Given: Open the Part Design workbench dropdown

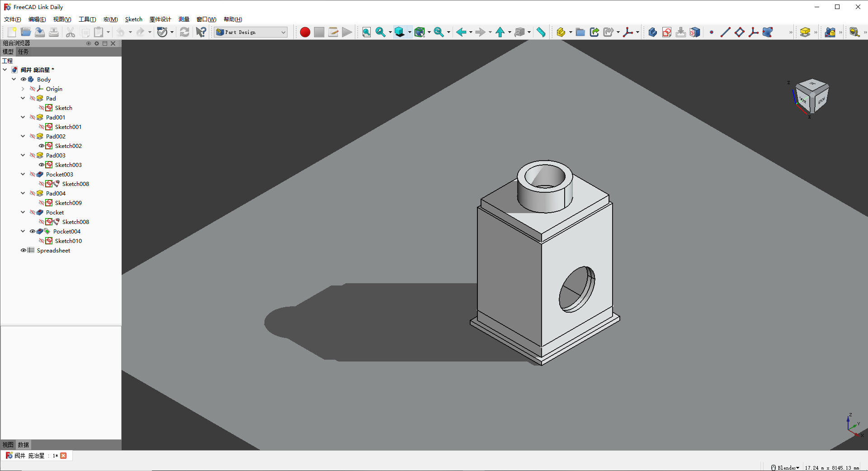Looking at the screenshot, I should coord(251,32).
